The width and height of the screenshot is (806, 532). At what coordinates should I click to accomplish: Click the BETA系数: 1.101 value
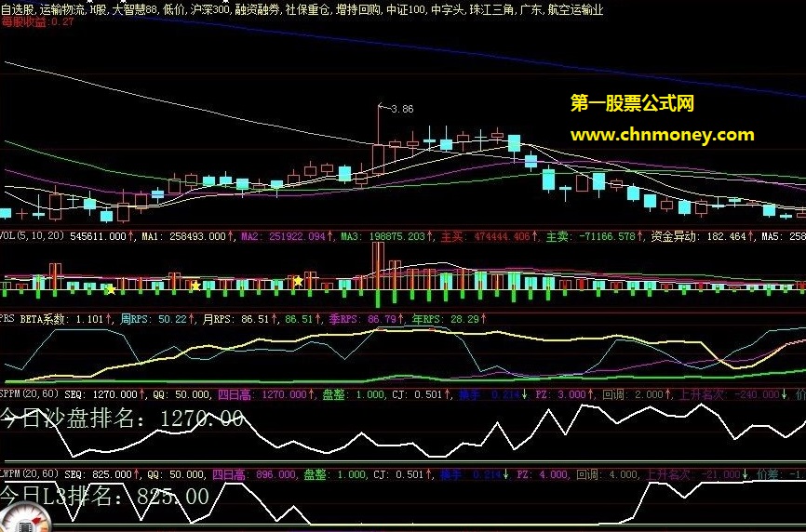coord(61,319)
